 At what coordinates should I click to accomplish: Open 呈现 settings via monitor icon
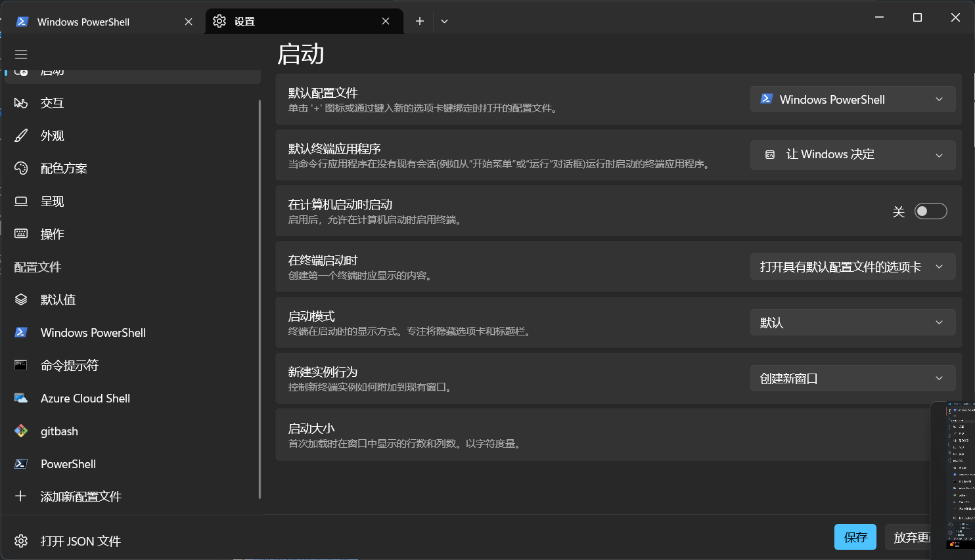[x=20, y=201]
